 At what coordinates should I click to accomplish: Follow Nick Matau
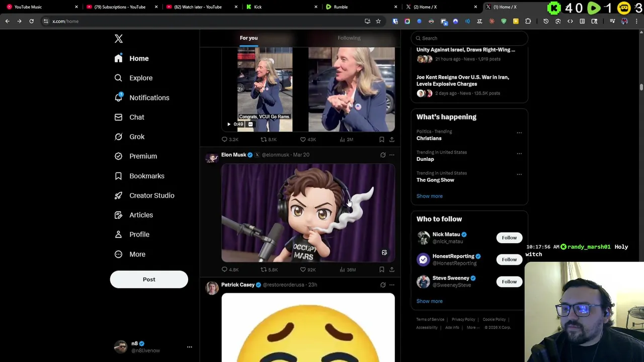click(x=509, y=238)
